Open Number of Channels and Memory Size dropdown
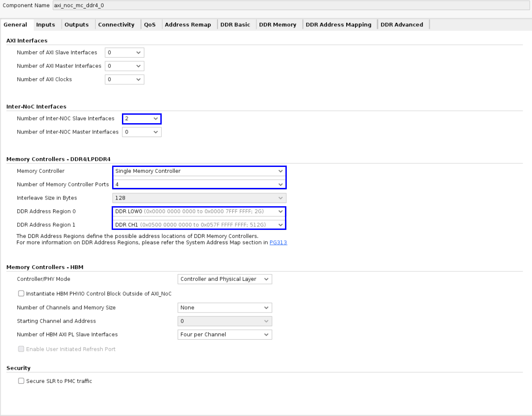The width and height of the screenshot is (532, 416). pos(225,308)
